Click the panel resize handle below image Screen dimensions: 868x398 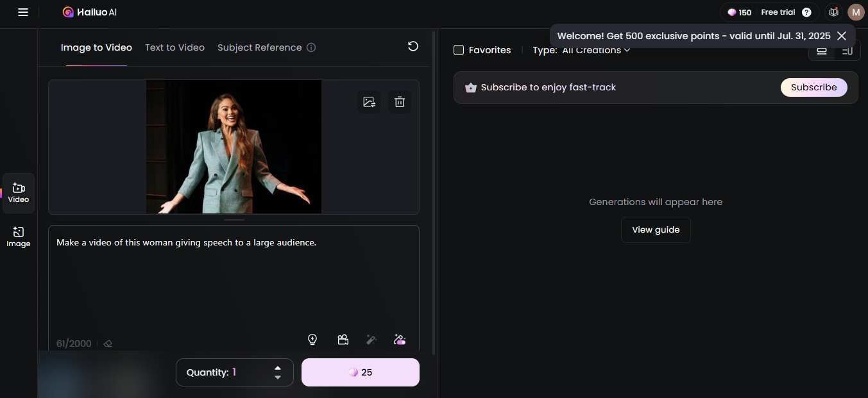[x=234, y=220]
